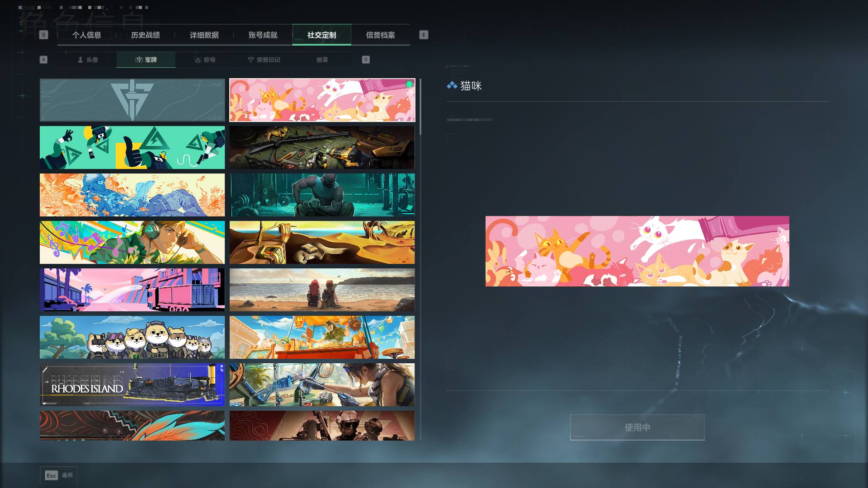Click the A key previous-subtab icon

click(x=43, y=60)
